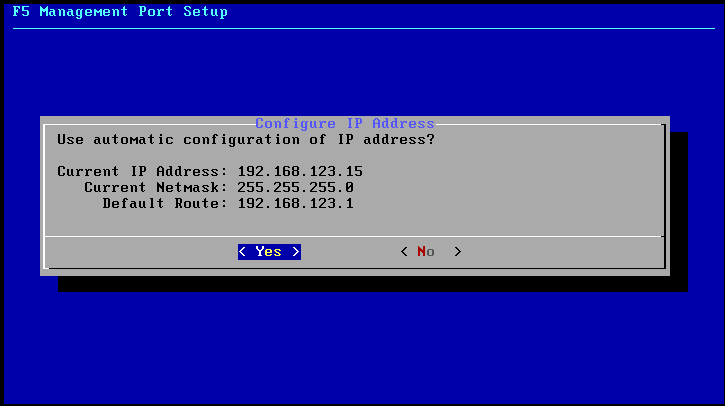
Task: Select the 192.168.123.15 IP address value
Action: point(300,172)
